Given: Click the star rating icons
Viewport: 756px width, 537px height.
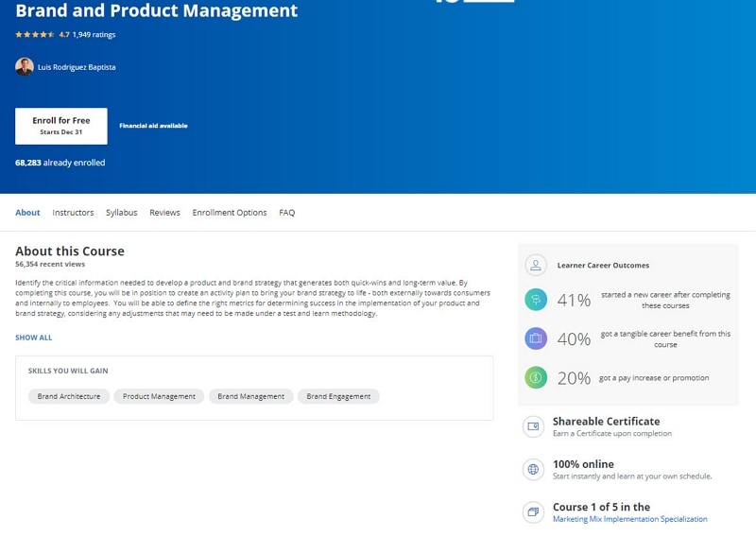Looking at the screenshot, I should click(35, 35).
